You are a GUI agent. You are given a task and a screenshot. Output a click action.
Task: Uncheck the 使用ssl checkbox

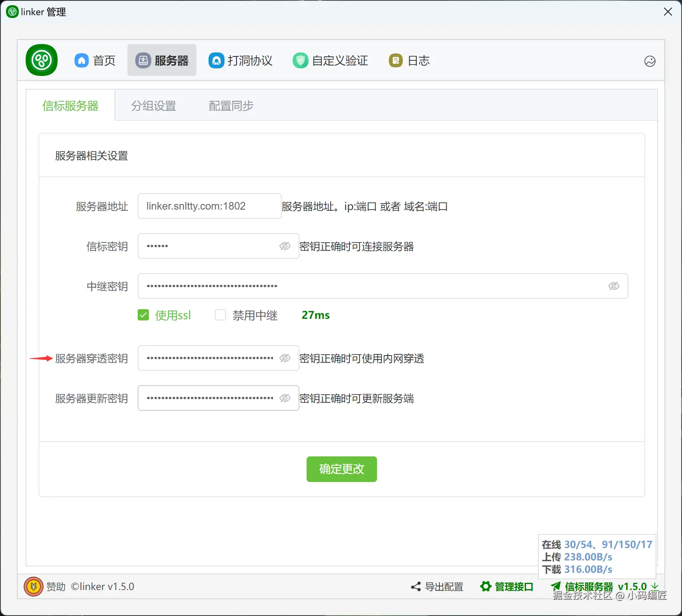143,315
